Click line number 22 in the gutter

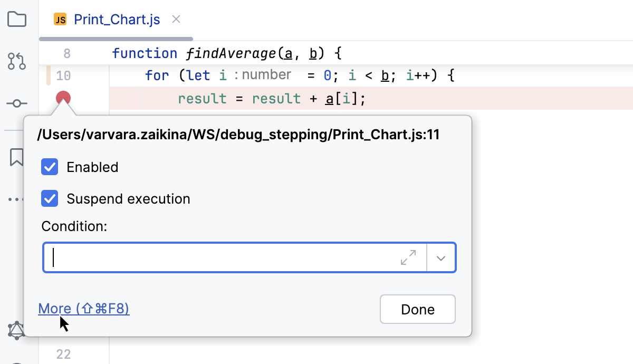[63, 354]
